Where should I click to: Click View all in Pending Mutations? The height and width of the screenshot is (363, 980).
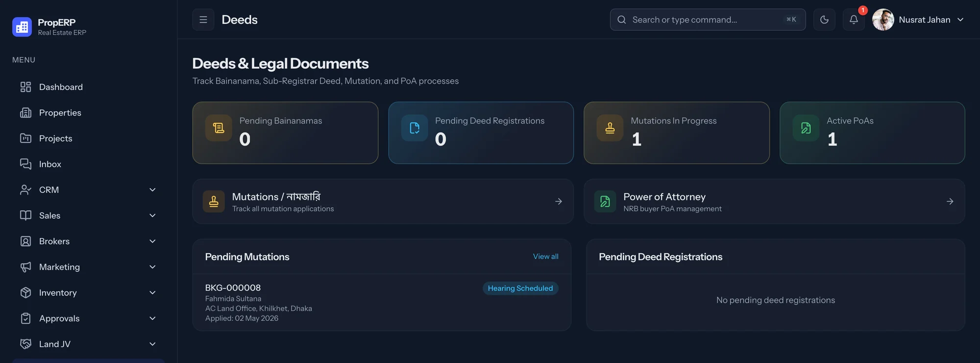545,257
